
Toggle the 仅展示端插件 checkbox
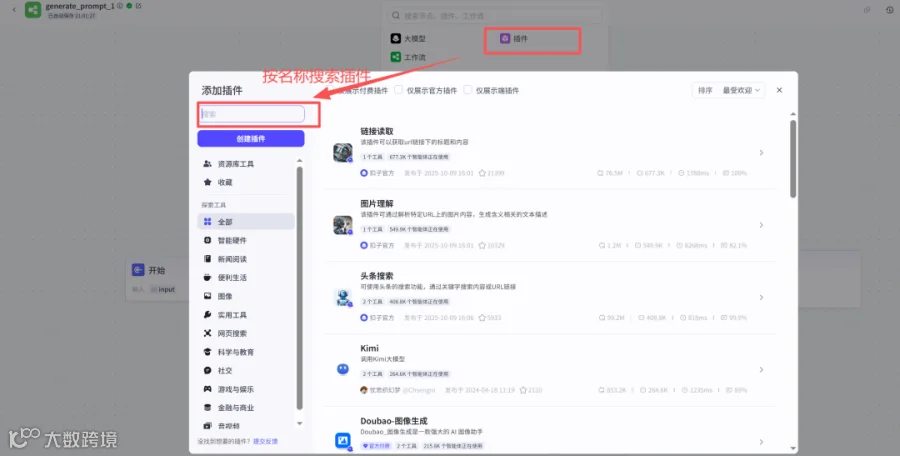coord(467,90)
